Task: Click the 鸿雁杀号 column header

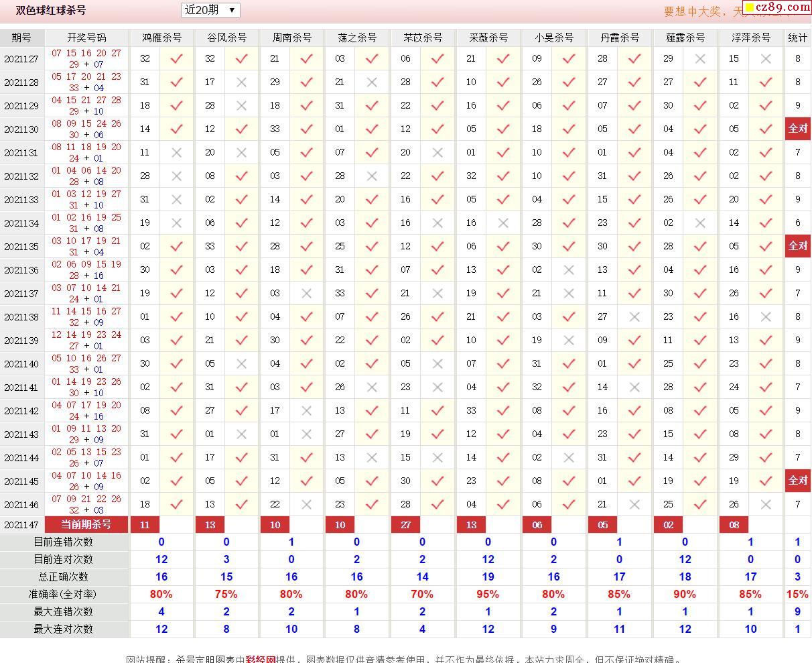Action: [161, 38]
